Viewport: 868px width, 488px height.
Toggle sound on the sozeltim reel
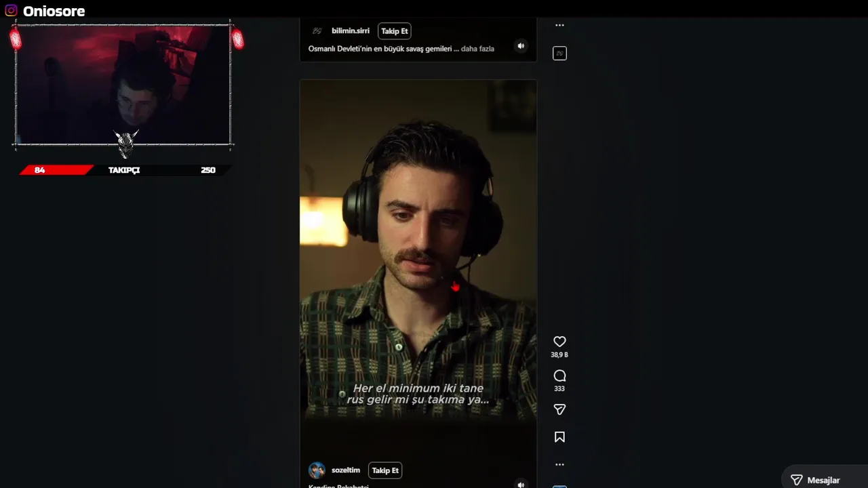(x=521, y=484)
